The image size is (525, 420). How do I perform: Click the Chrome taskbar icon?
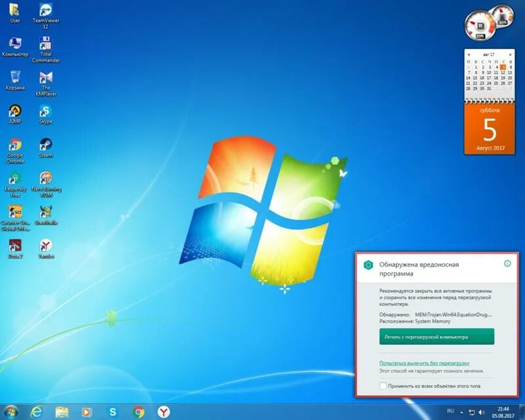(x=138, y=412)
